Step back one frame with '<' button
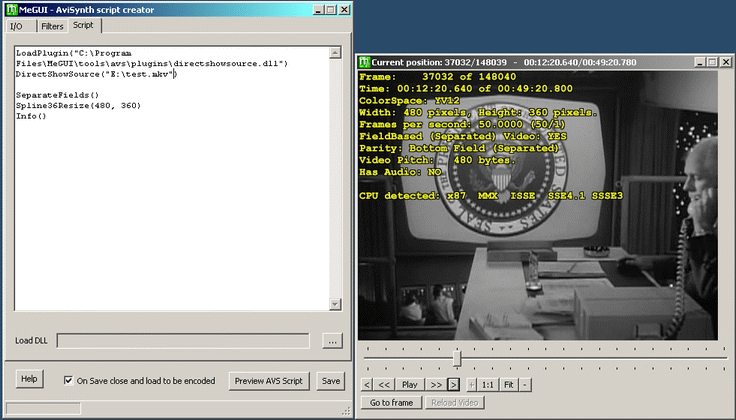Viewport: 736px width, 420px height. point(367,385)
